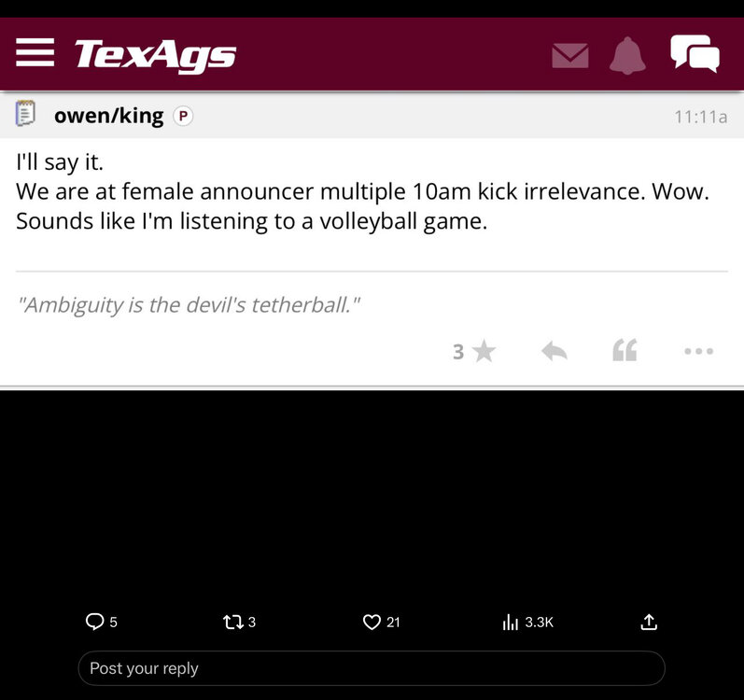
Task: Open the TexAgs hamburger menu
Action: 35,53
